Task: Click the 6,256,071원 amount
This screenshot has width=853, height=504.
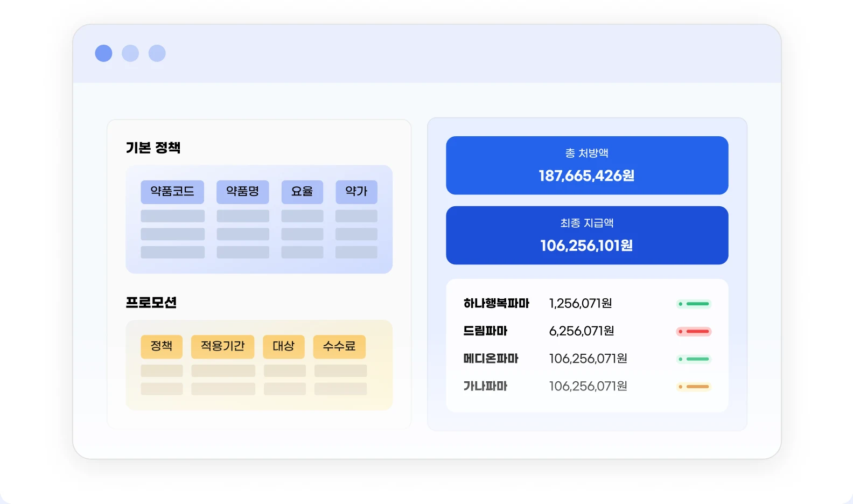Action: click(x=582, y=331)
